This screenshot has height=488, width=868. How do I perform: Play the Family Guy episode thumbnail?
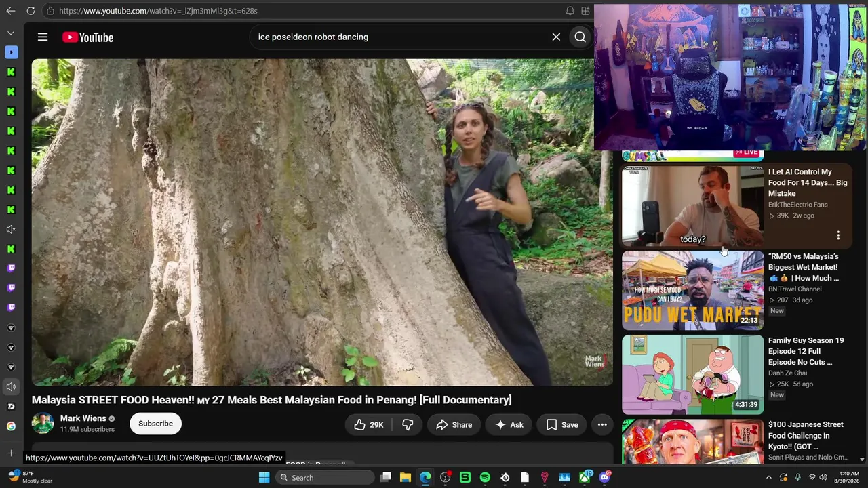coord(692,375)
